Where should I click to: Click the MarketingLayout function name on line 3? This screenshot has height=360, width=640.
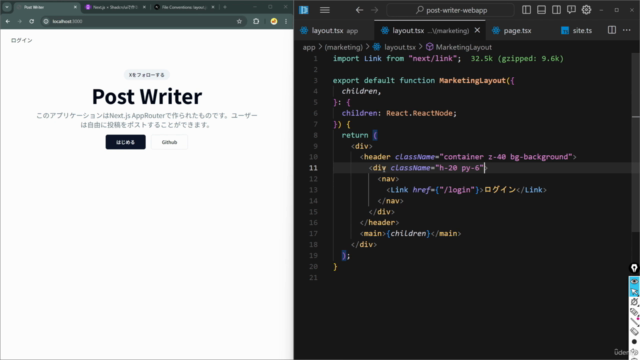[472, 80]
